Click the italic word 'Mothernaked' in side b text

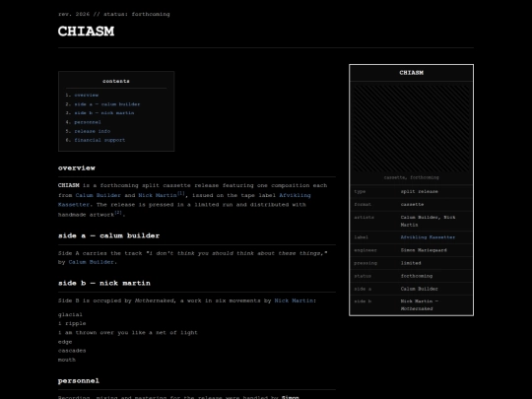[155, 300]
